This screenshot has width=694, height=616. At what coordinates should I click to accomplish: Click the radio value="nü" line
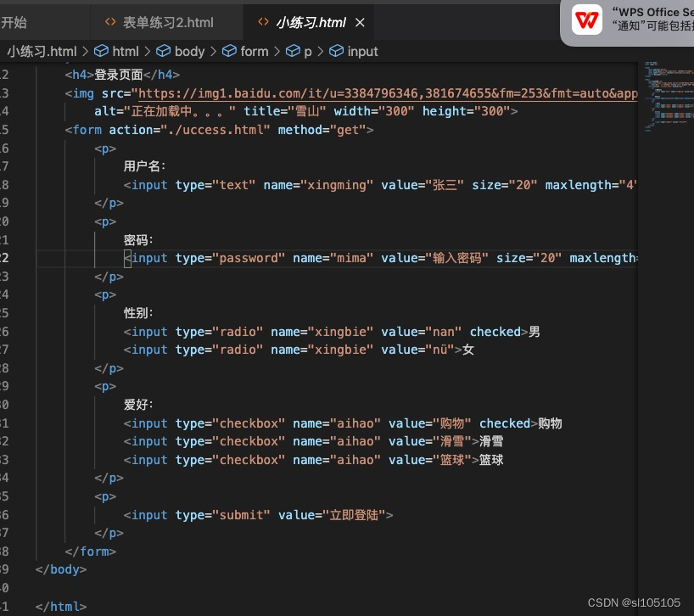tap(299, 350)
